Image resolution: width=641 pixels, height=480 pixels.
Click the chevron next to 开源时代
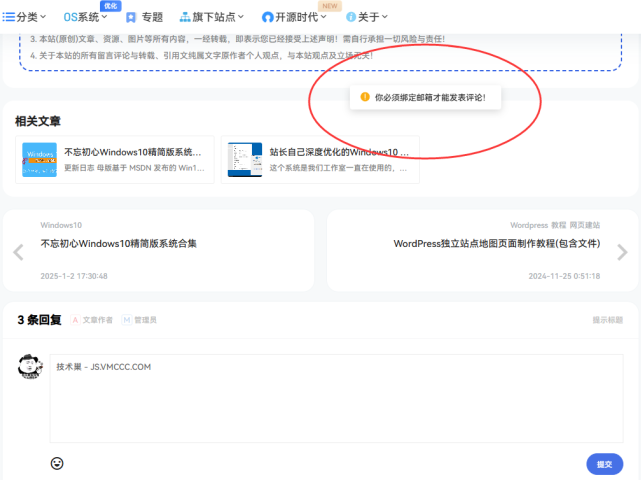323,17
